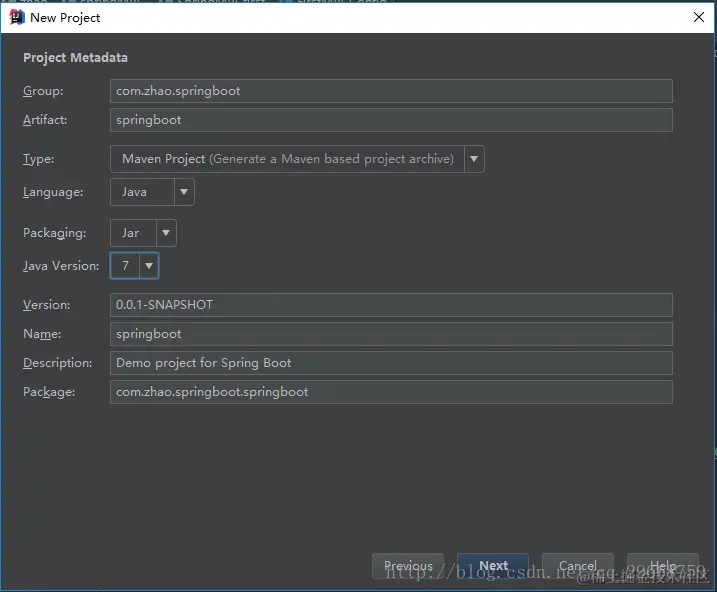Proceed with the Next button
This screenshot has height=592, width=717.
point(493,566)
